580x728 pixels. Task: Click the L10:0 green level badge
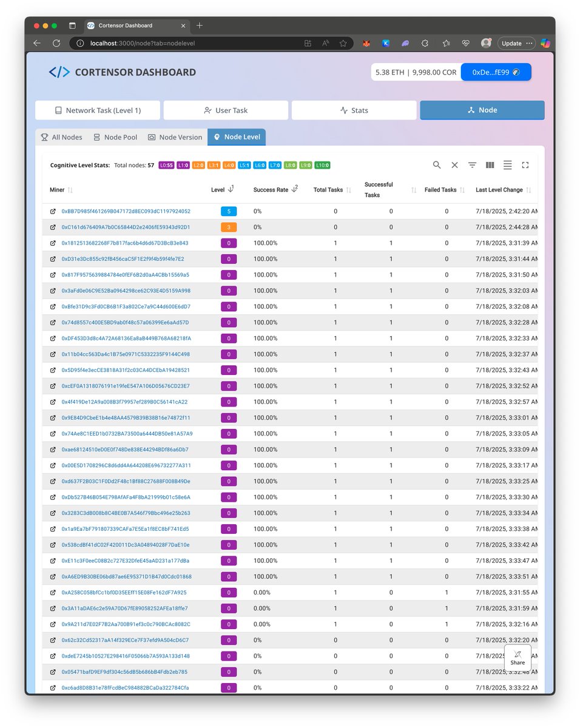click(322, 165)
